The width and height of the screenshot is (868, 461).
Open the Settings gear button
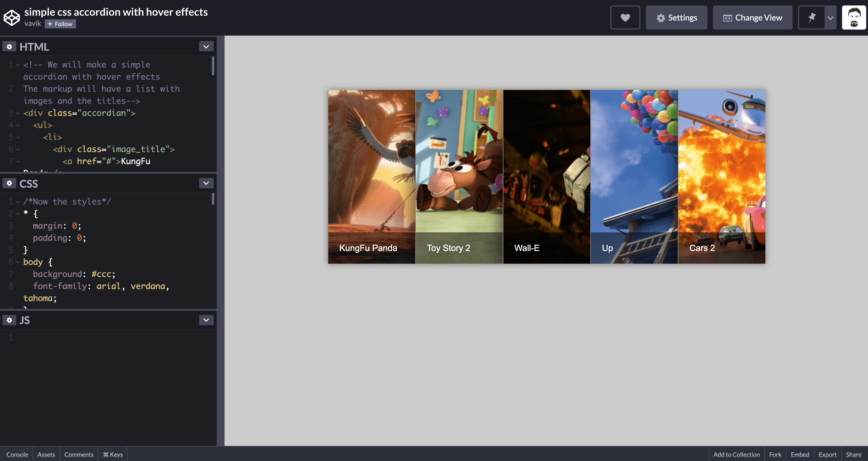(x=676, y=17)
